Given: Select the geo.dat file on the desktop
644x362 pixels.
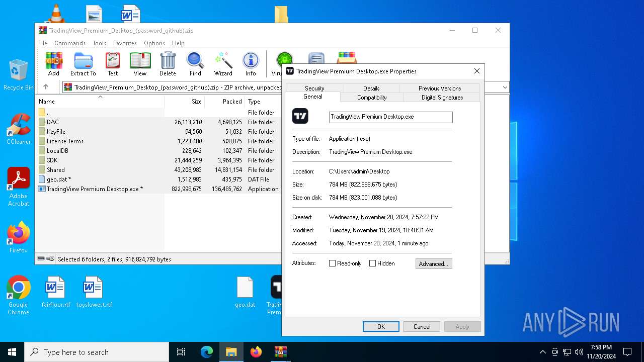Looking at the screenshot, I should pos(245,292).
